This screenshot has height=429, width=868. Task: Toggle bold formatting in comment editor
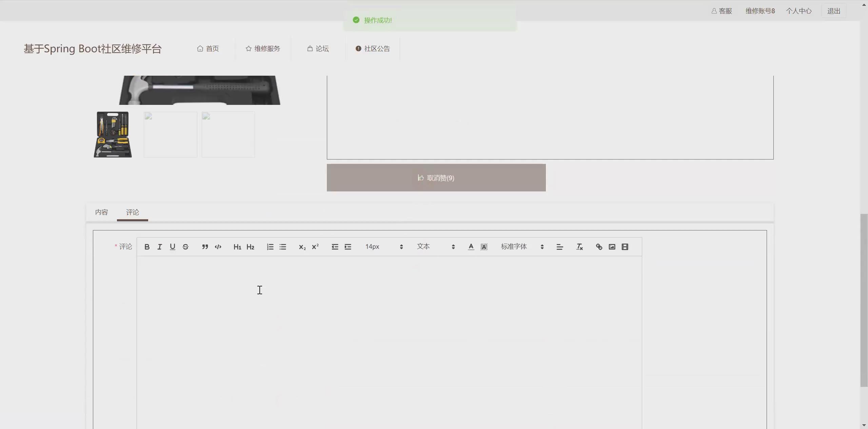coord(147,247)
